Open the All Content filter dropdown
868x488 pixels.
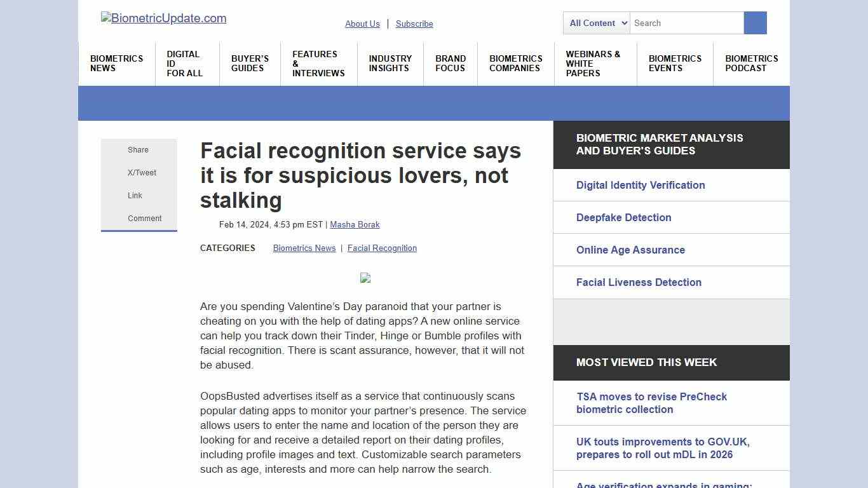[595, 23]
